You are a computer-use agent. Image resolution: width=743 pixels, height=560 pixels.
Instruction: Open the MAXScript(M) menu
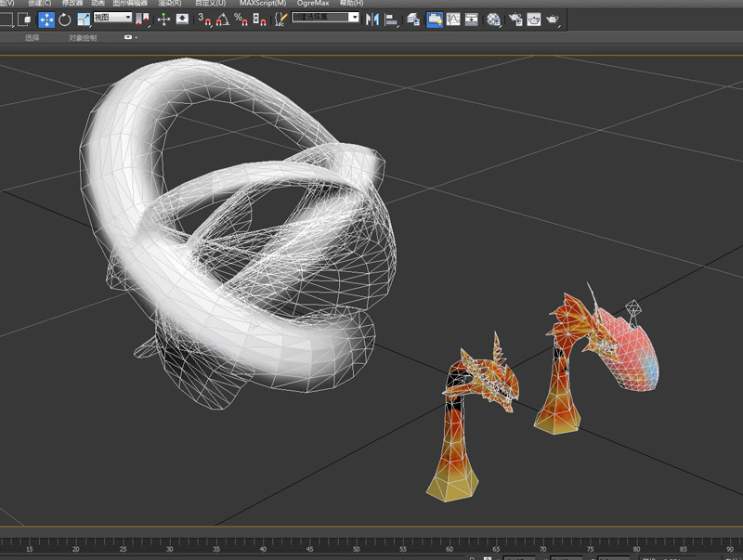pyautogui.click(x=262, y=4)
